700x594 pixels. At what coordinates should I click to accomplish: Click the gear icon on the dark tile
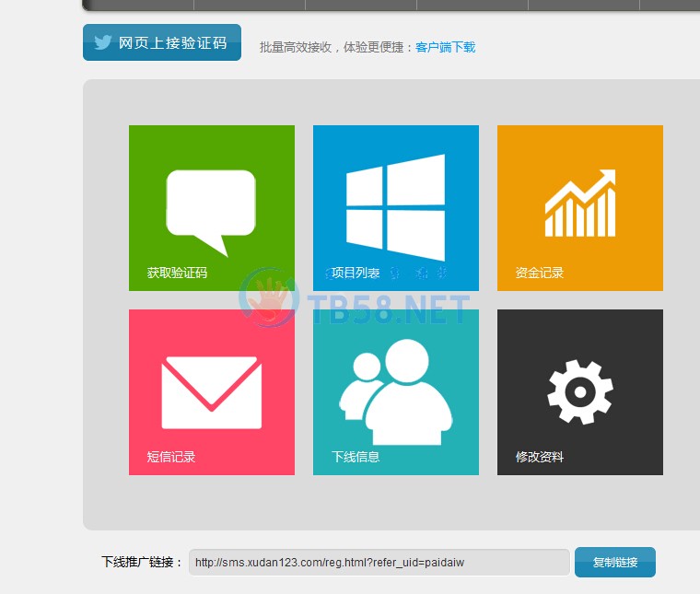[x=579, y=391]
